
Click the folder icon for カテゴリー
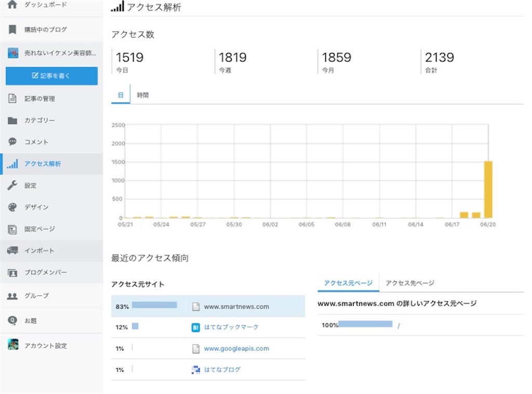12,121
